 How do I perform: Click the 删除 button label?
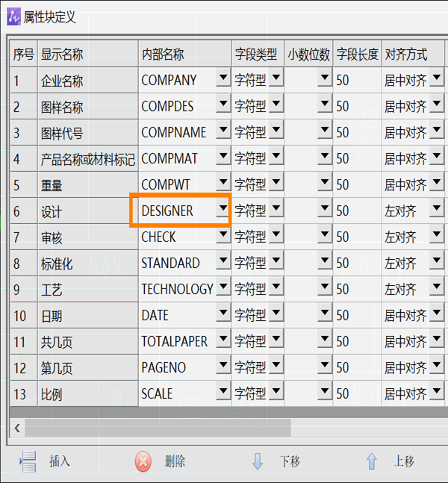pyautogui.click(x=175, y=461)
